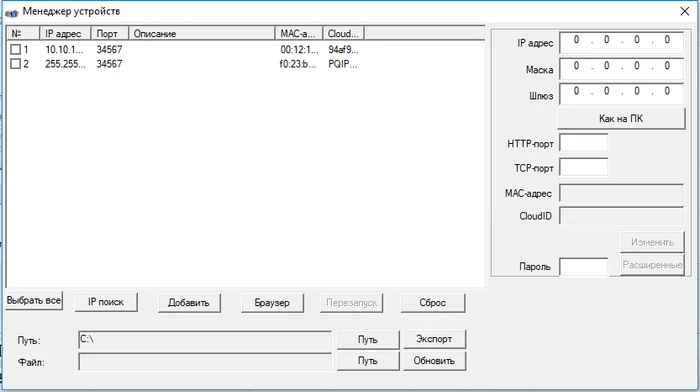This screenshot has height=392, width=700.
Task: Click Путь button beside the C:\ field
Action: click(368, 339)
